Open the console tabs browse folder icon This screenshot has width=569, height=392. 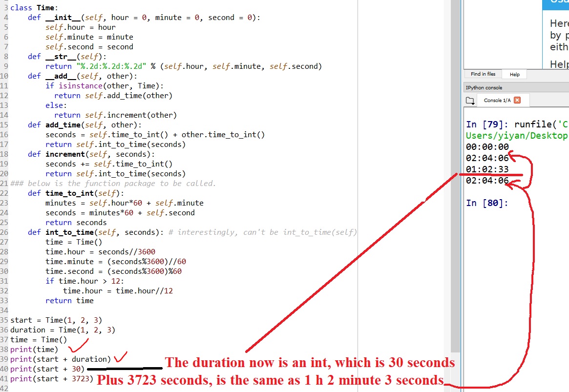470,101
